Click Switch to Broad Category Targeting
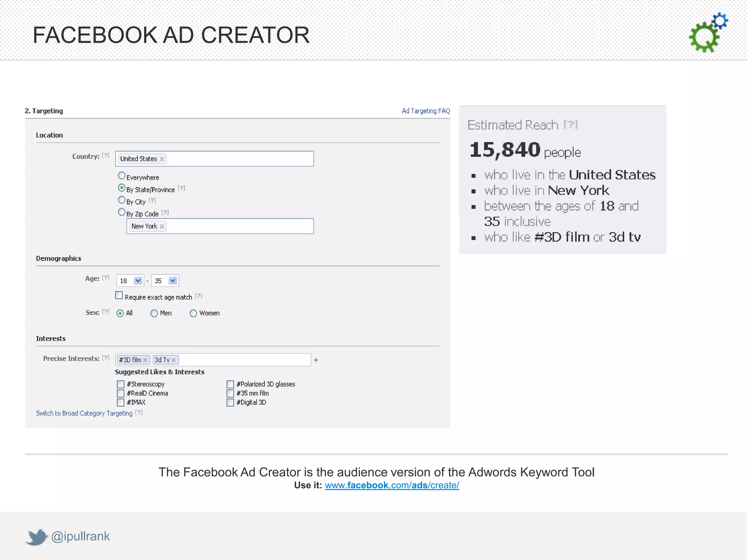Viewport: 747px width, 560px height. [x=84, y=413]
